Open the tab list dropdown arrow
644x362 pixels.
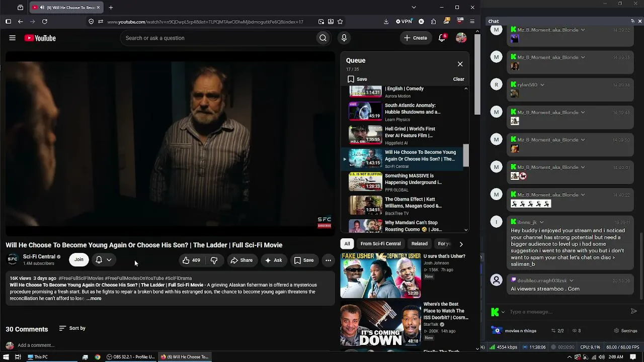(414, 8)
